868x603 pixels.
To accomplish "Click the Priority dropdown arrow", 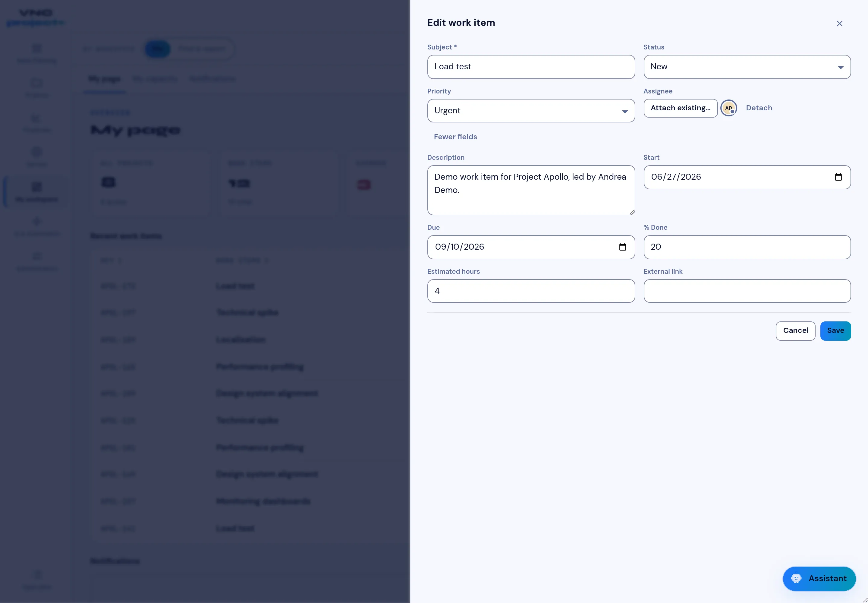I will (625, 112).
